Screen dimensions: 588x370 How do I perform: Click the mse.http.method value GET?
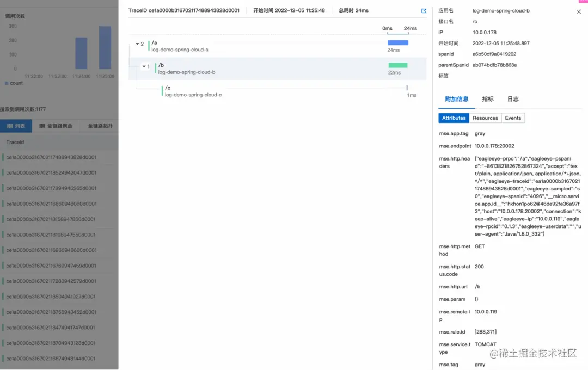(480, 246)
